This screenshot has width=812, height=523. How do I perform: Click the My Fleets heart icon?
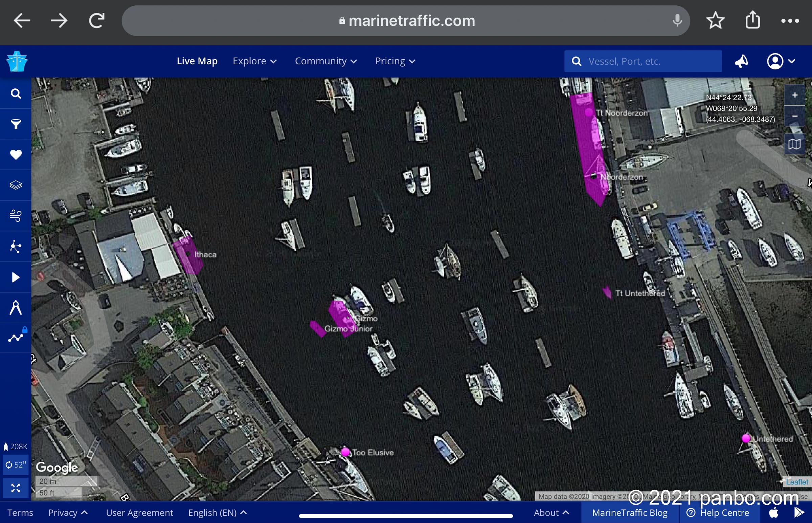pos(16,155)
